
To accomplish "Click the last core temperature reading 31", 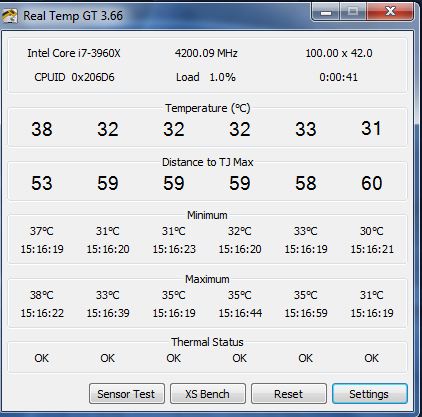I will point(371,128).
